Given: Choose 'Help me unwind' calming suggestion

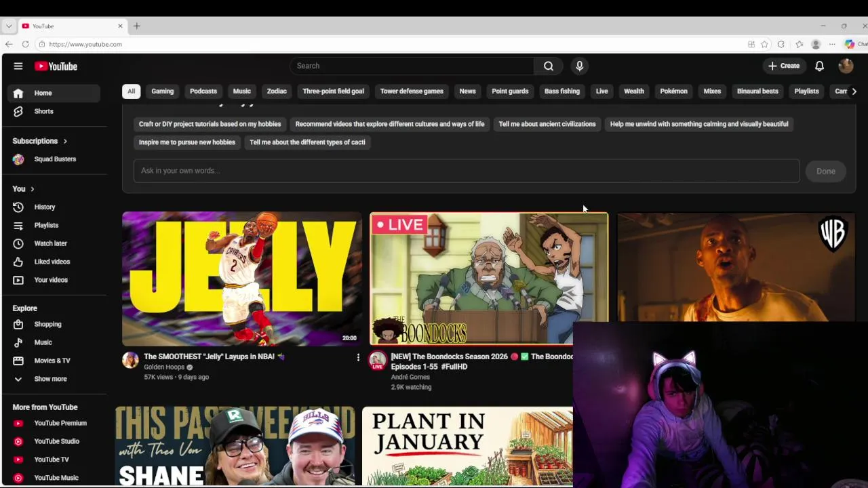Looking at the screenshot, I should click(x=699, y=124).
